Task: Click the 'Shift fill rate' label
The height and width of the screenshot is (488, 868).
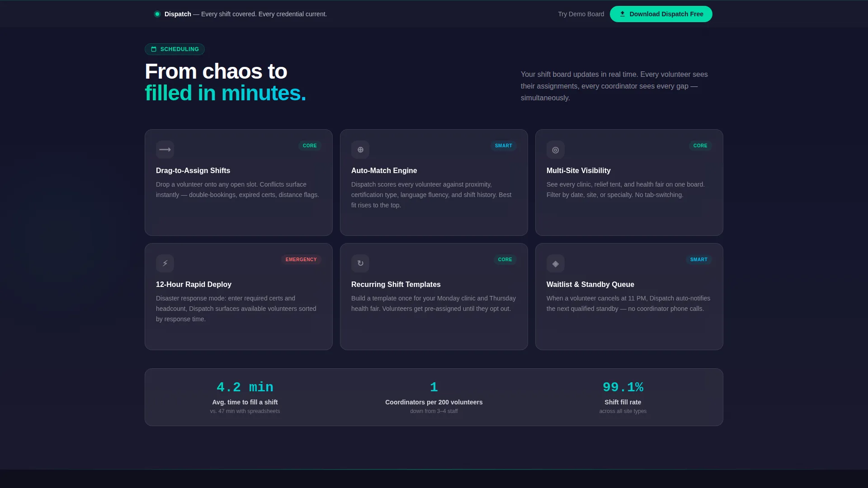Action: click(623, 402)
